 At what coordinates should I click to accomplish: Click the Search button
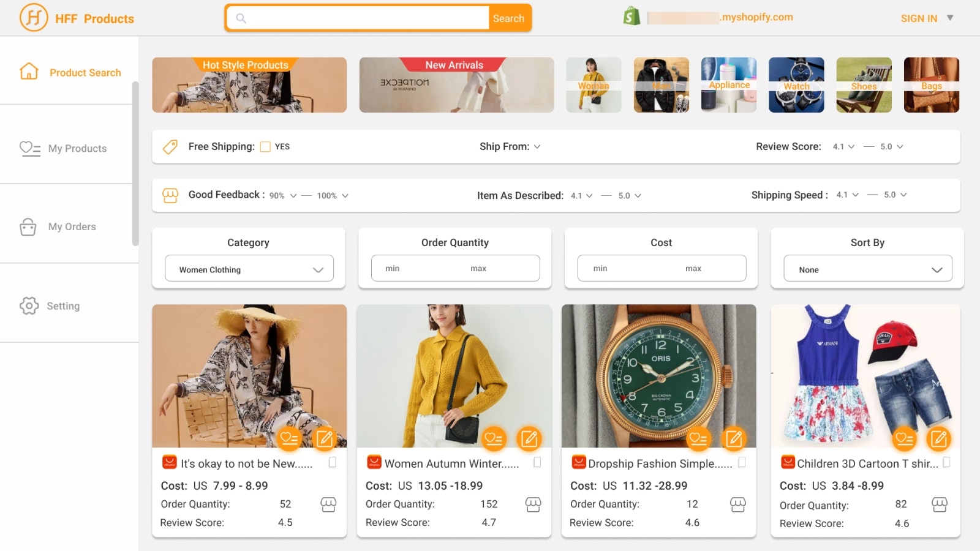coord(508,18)
